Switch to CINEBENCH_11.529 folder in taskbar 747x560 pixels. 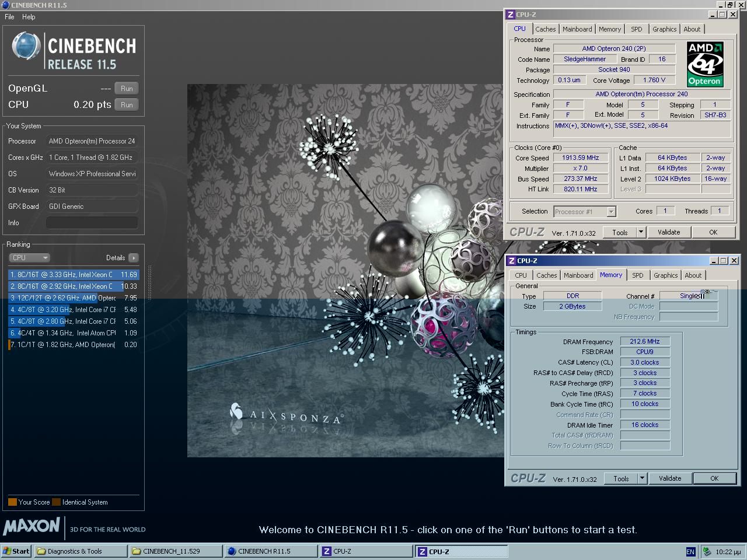tap(176, 551)
